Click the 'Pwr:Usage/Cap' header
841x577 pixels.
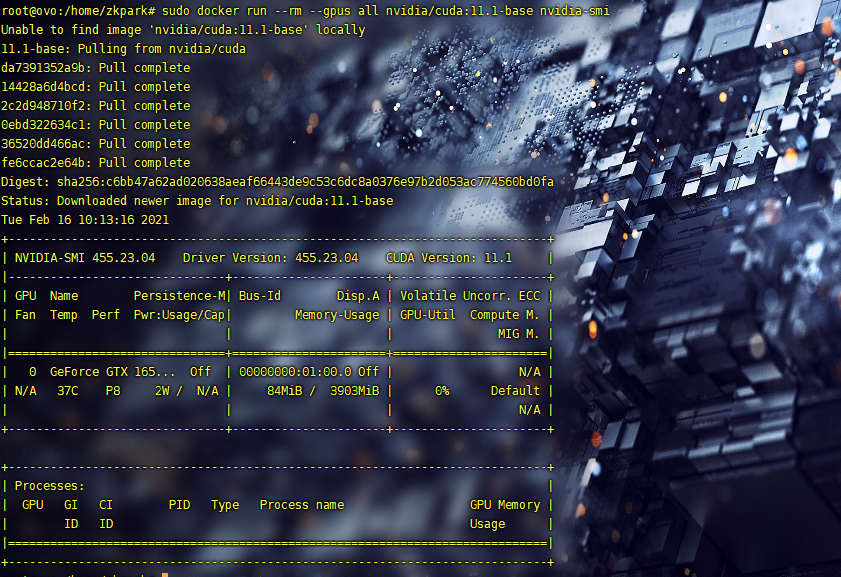[179, 315]
